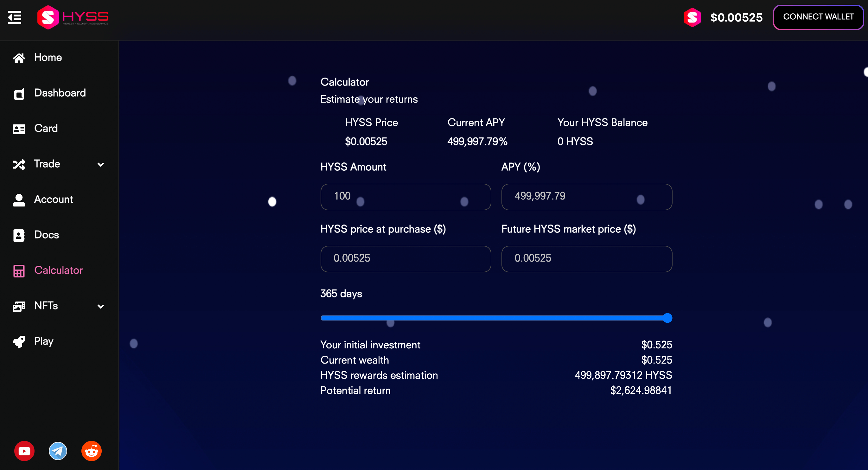The height and width of the screenshot is (470, 868).
Task: Go to Home page
Action: coord(48,58)
